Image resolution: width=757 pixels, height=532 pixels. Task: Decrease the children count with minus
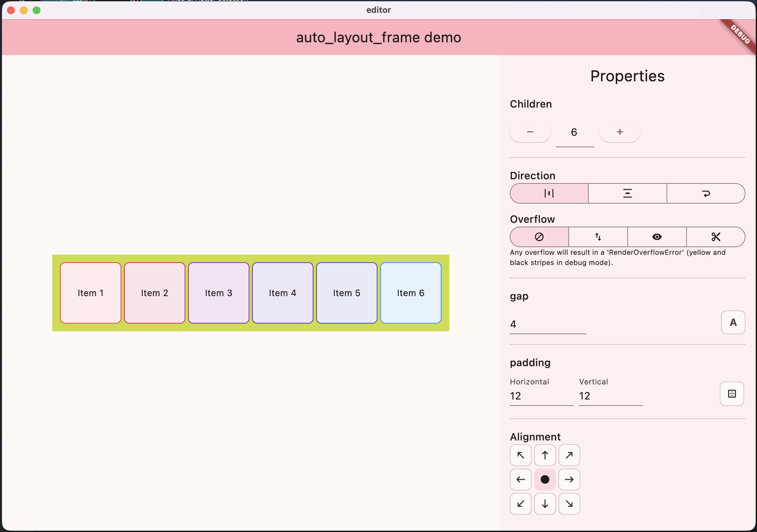[530, 132]
